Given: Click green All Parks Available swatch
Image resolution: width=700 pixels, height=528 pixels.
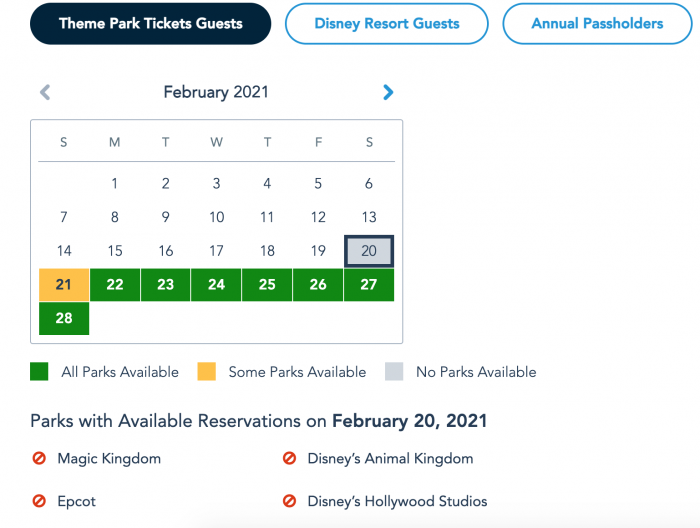Looking at the screenshot, I should click(40, 372).
